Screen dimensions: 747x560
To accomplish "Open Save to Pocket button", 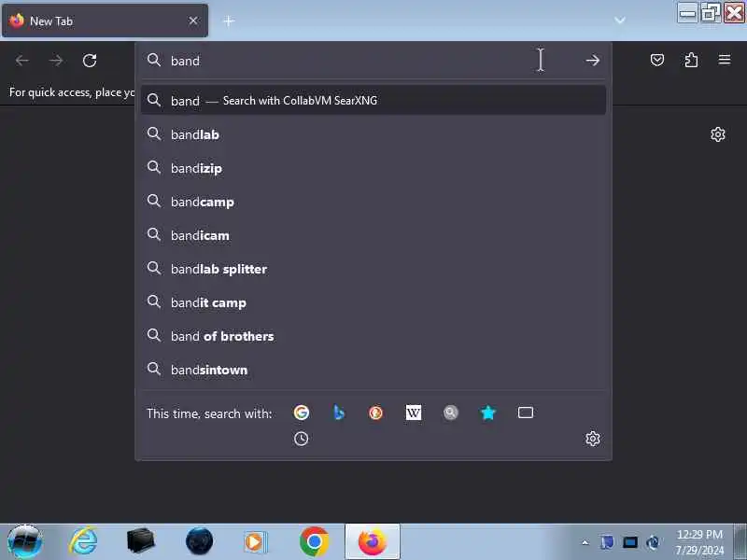I will [657, 60].
